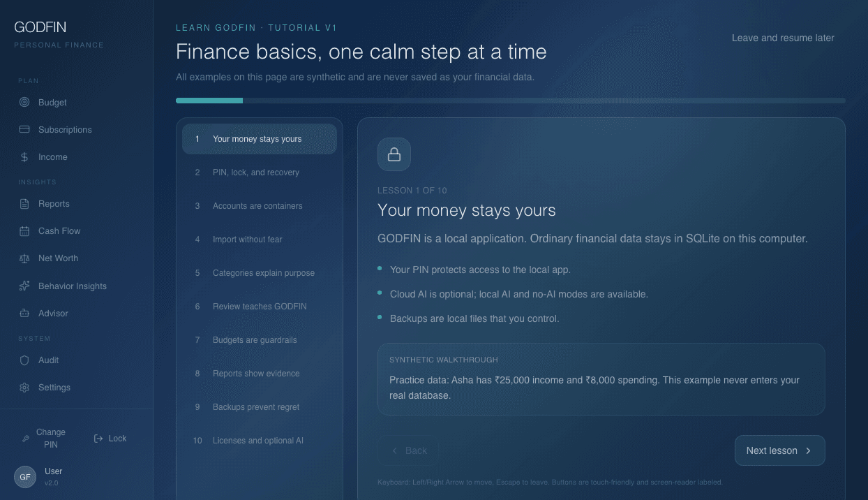Image resolution: width=868 pixels, height=500 pixels.
Task: Click the chevron on Next lesson button
Action: click(809, 450)
